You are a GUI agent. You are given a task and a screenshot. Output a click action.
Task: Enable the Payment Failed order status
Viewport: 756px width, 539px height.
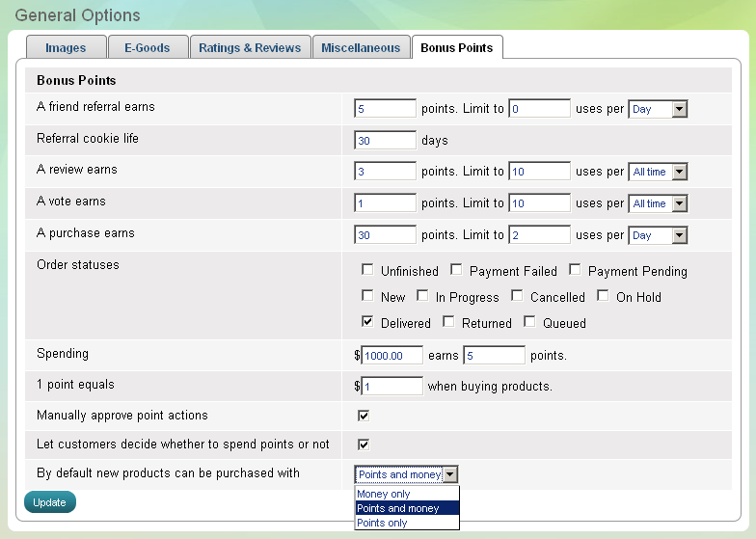tap(456, 270)
